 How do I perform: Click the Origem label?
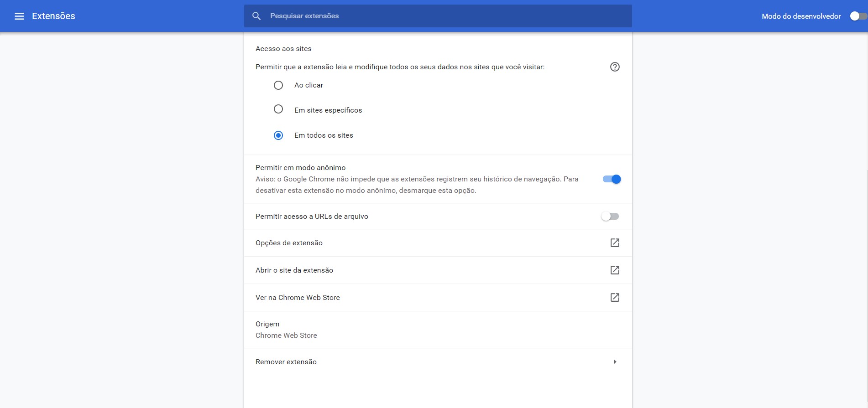[267, 324]
